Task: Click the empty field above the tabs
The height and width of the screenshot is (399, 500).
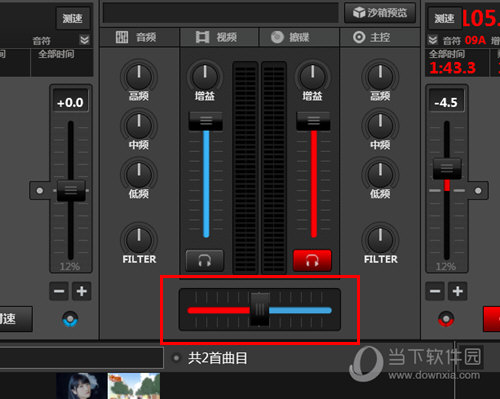Action: click(x=220, y=14)
